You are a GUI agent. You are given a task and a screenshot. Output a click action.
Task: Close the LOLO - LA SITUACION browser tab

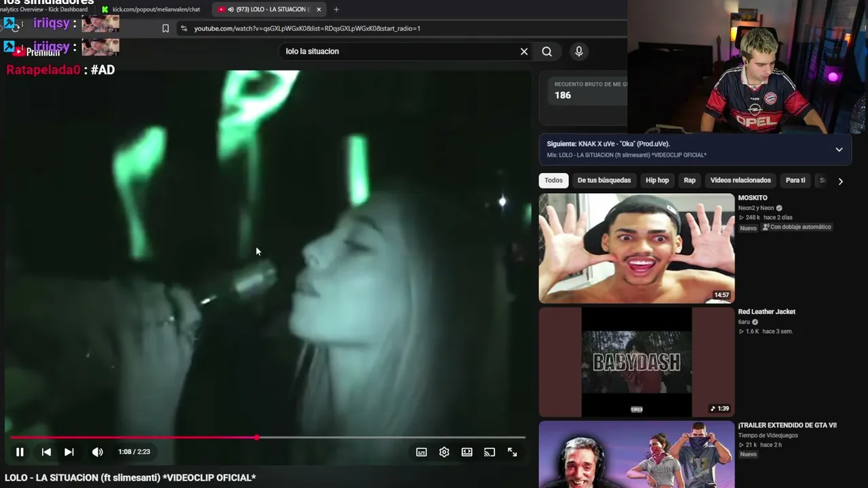tap(319, 9)
